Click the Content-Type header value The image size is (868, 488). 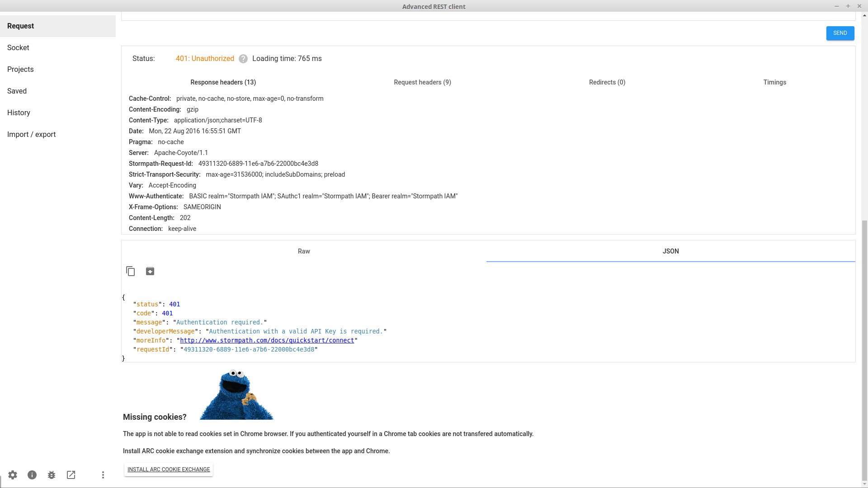point(218,120)
